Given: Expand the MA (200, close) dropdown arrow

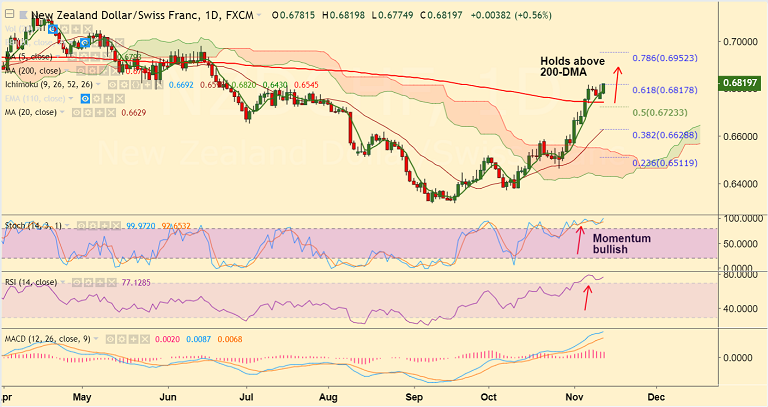Looking at the screenshot, I should 66,71.
